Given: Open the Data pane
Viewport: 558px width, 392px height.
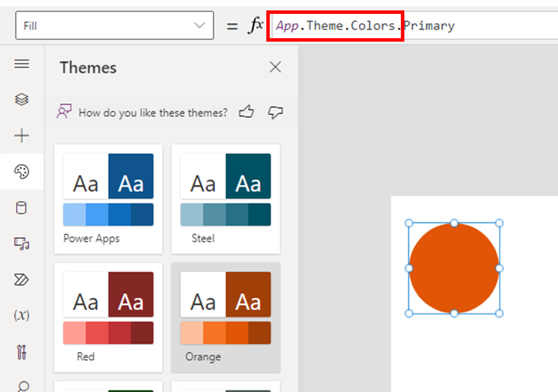Looking at the screenshot, I should [21, 208].
